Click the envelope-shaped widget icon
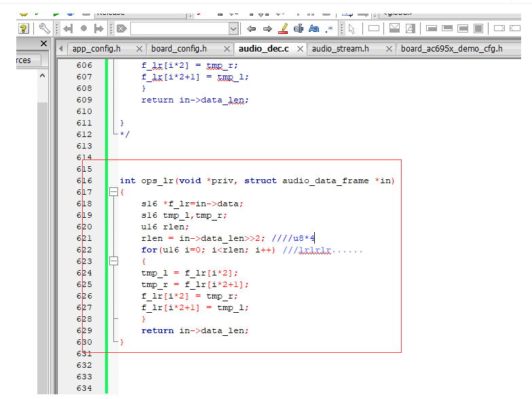This screenshot has height=399, width=532. click(x=394, y=28)
